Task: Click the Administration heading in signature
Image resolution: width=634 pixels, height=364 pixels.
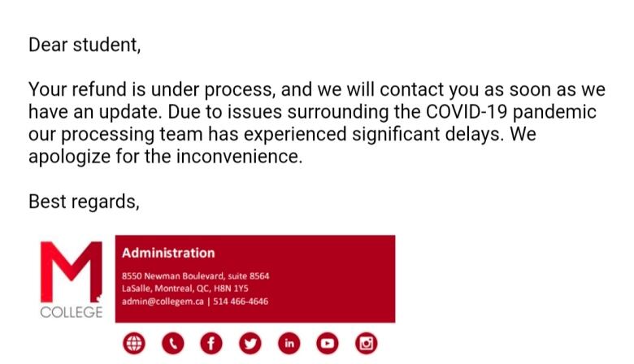Action: tap(168, 253)
